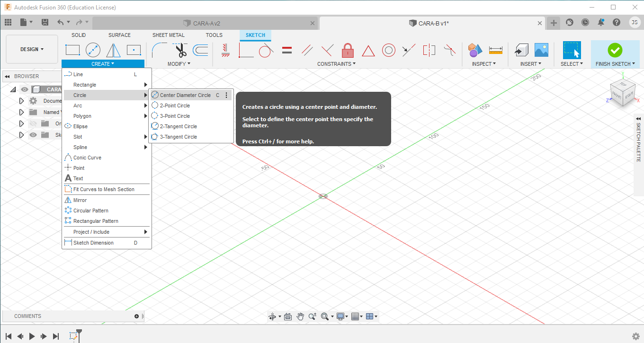The width and height of the screenshot is (644, 343).
Task: Apply the Perpendicular constraint icon
Action: (327, 50)
